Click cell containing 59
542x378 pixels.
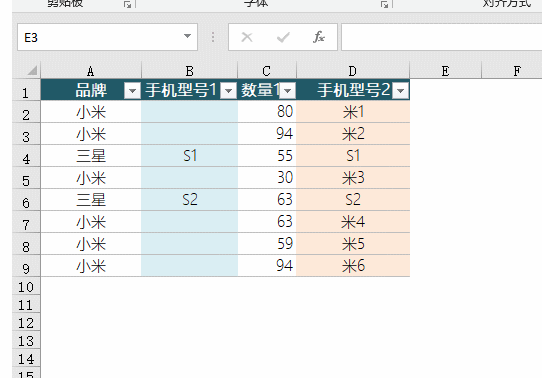267,244
